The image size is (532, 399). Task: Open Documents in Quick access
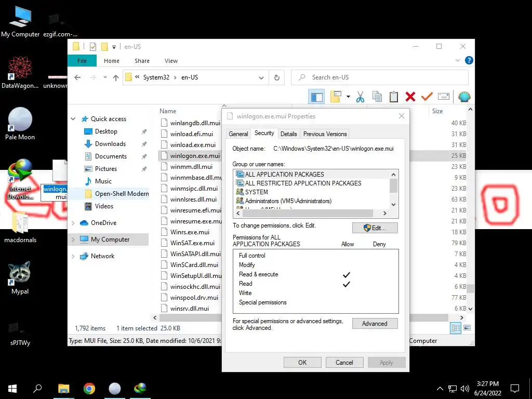pyautogui.click(x=111, y=156)
